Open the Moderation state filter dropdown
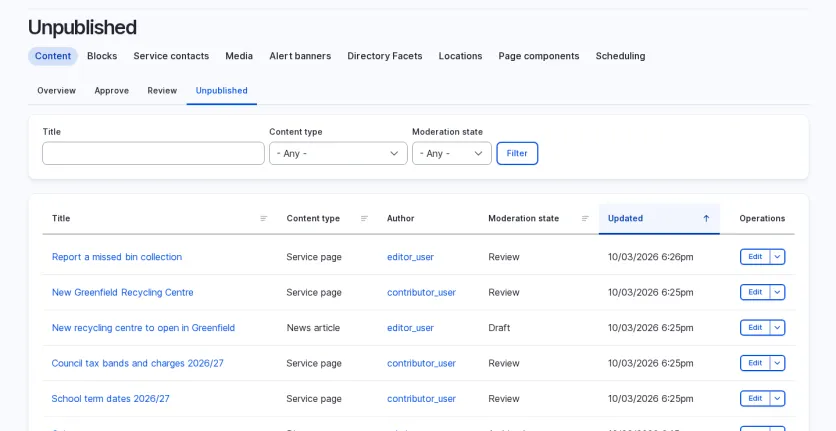 452,154
